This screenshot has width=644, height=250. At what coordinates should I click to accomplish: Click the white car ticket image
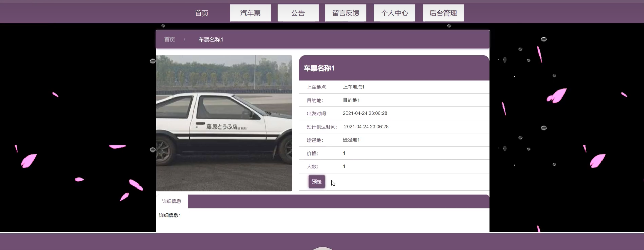click(224, 123)
